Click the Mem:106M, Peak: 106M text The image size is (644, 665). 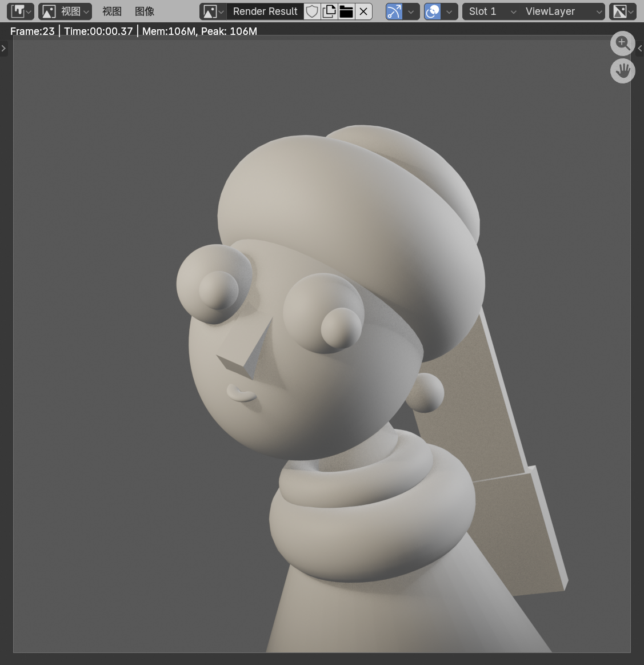coord(199,31)
